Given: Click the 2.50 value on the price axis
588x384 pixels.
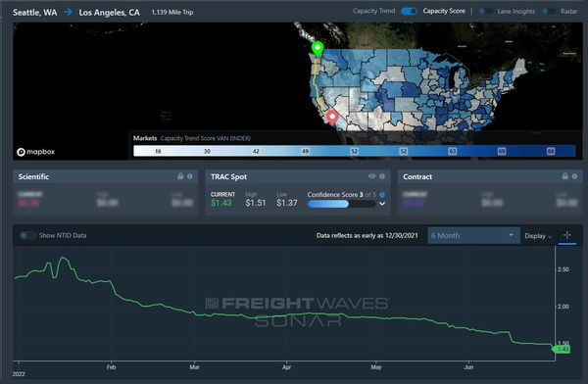Looking at the screenshot, I should 563,269.
